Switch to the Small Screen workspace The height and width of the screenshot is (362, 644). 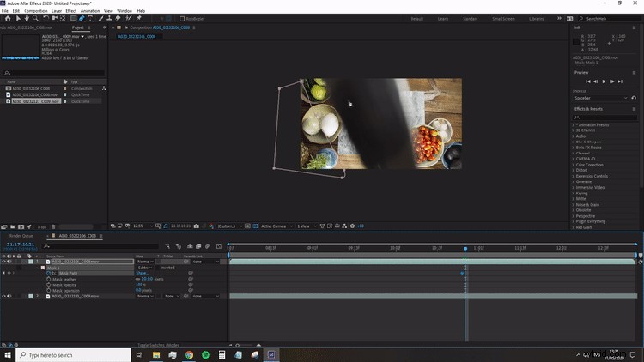[x=503, y=19]
